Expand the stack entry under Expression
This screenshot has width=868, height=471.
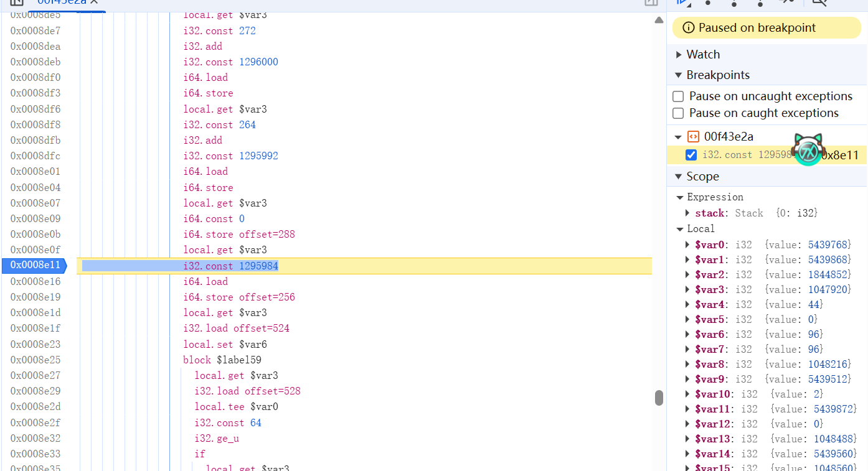687,213
